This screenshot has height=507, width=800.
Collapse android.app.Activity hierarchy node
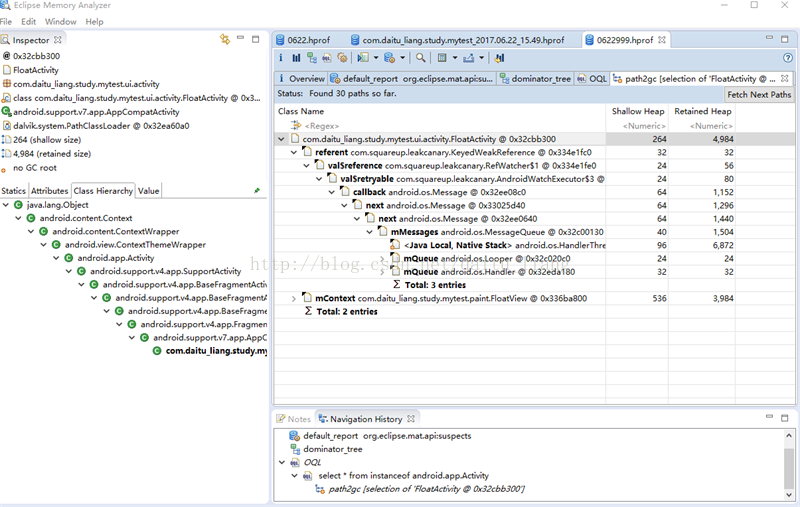point(56,258)
